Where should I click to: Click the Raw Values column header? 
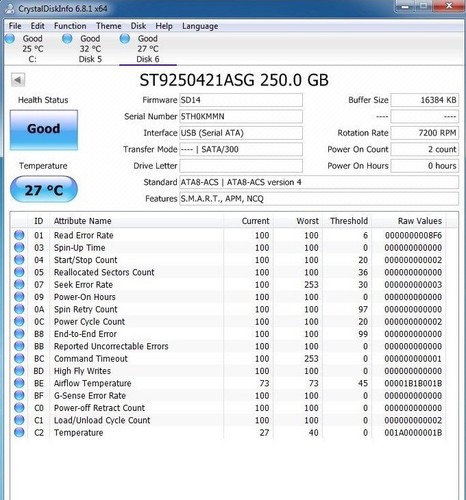click(x=409, y=221)
